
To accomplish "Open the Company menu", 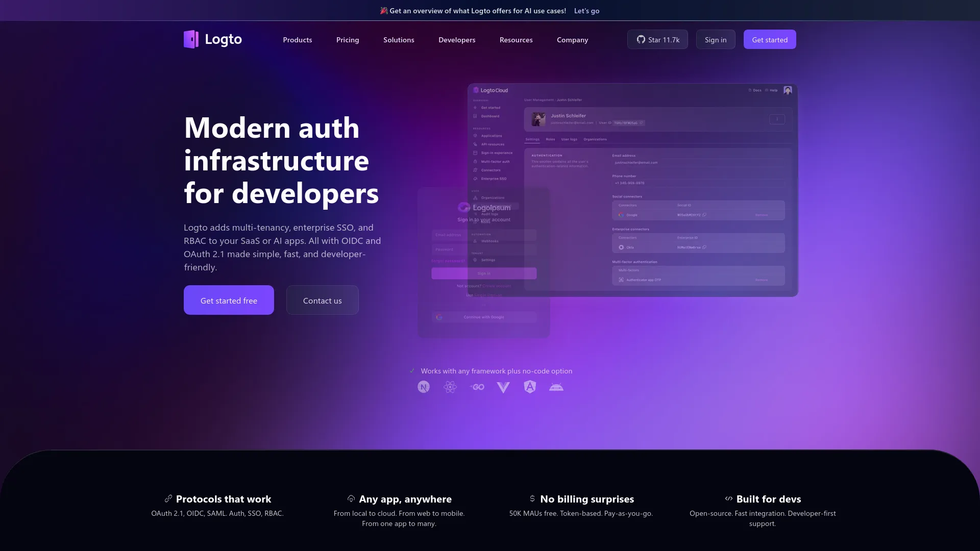I will coord(572,40).
